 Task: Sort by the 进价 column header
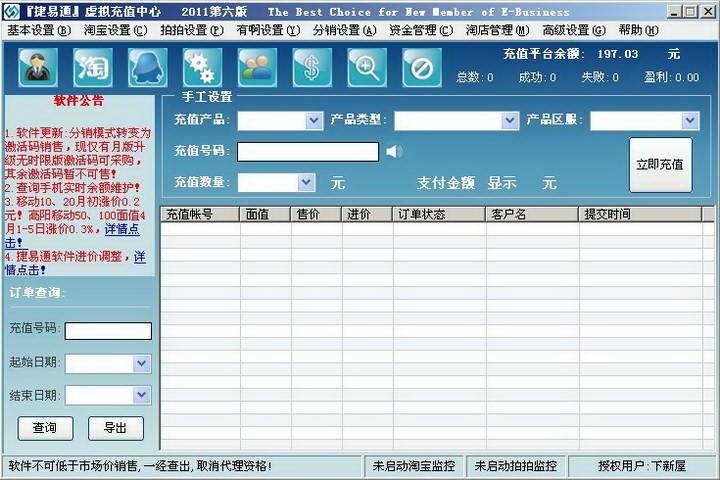click(367, 214)
